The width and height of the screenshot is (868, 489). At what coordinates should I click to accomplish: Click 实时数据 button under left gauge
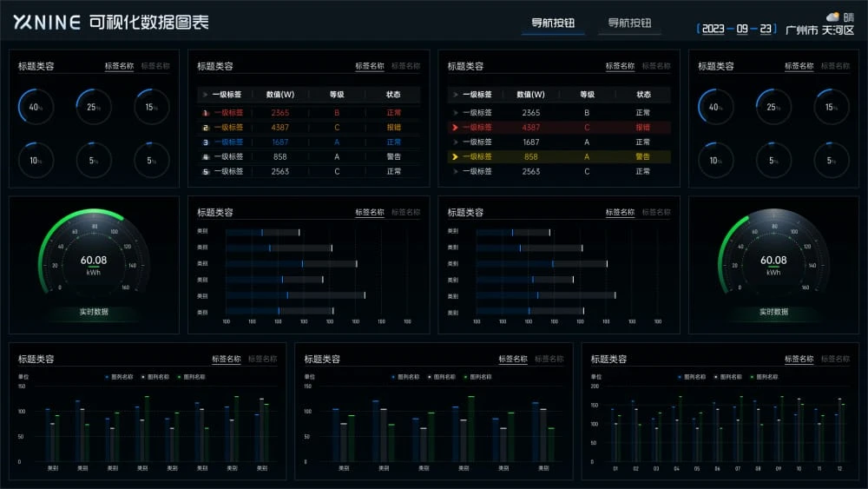(x=94, y=312)
